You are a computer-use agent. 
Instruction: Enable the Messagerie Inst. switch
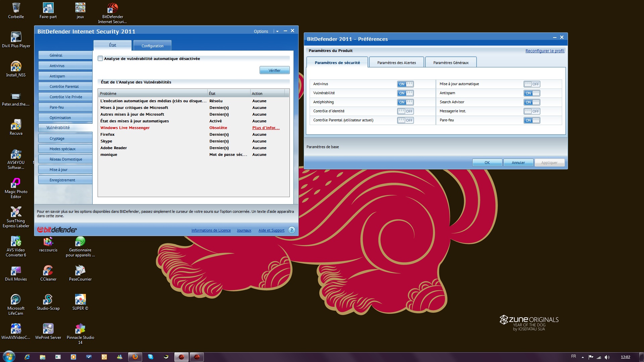[532, 111]
